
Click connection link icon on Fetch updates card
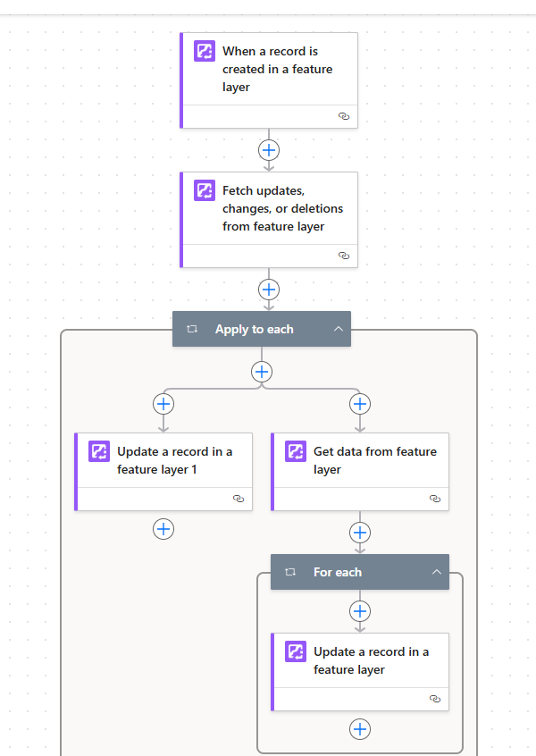click(x=344, y=256)
